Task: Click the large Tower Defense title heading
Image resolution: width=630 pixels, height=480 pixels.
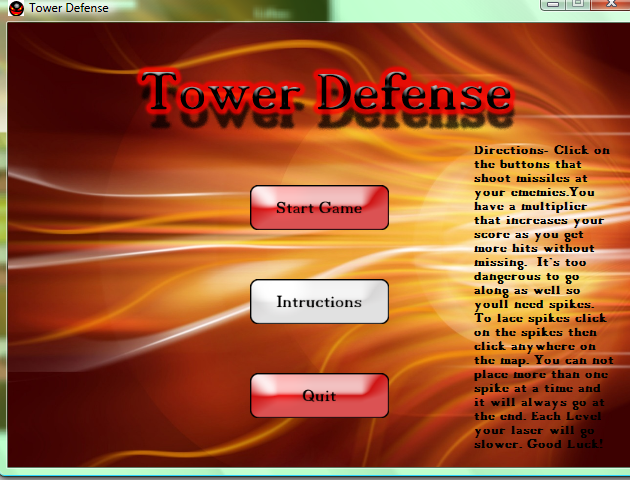Action: click(327, 92)
